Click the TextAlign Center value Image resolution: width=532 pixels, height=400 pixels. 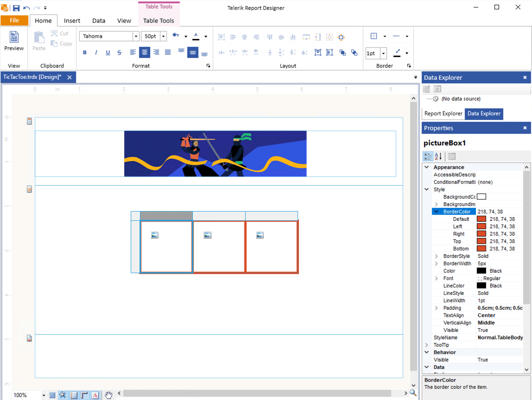point(487,316)
